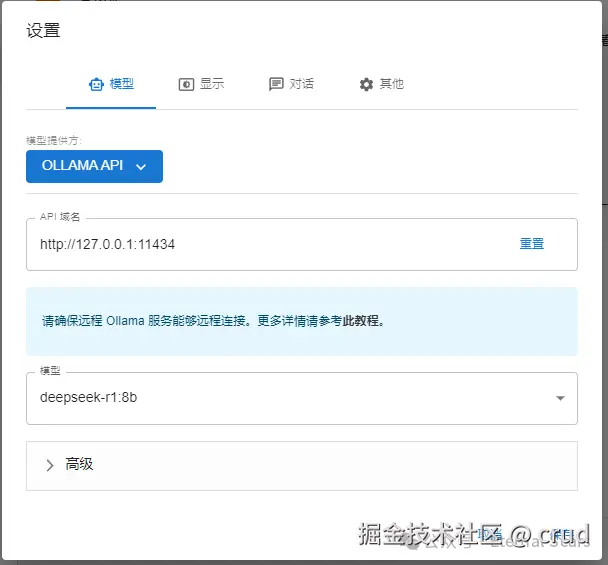
Task: Expand the 高级 advanced section
Action: pyautogui.click(x=302, y=465)
